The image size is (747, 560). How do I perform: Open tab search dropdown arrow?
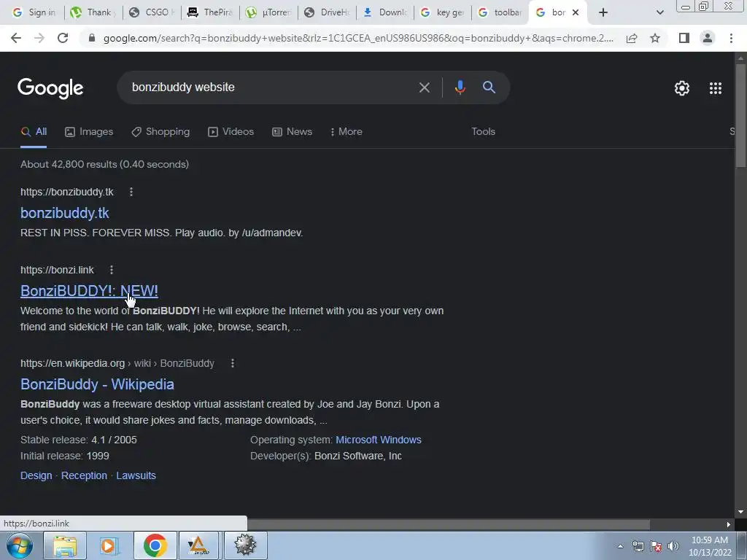[x=659, y=12]
